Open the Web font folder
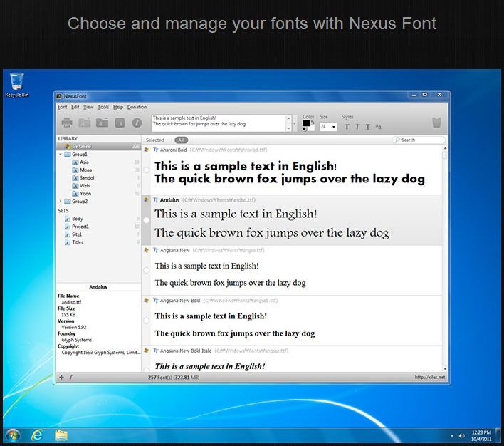This screenshot has height=446, width=504. point(80,186)
